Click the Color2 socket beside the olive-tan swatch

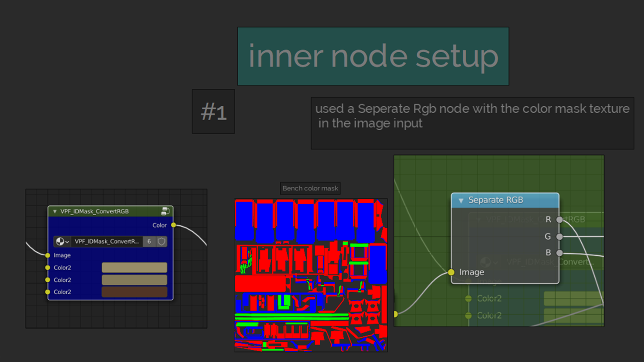click(x=48, y=280)
